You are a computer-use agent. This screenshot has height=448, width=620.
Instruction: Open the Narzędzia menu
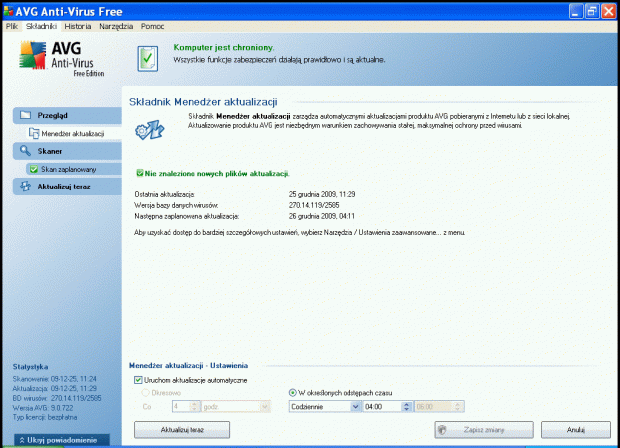click(x=116, y=26)
